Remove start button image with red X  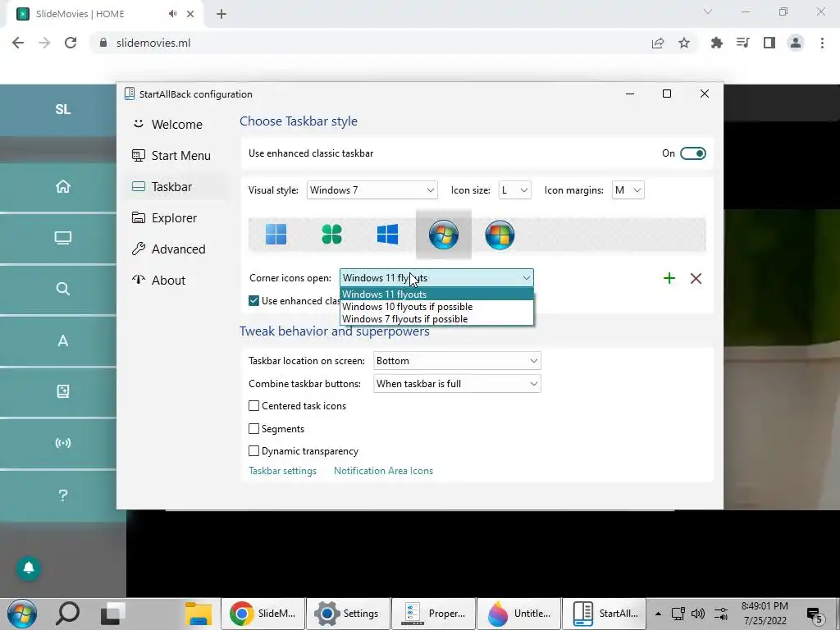click(696, 278)
